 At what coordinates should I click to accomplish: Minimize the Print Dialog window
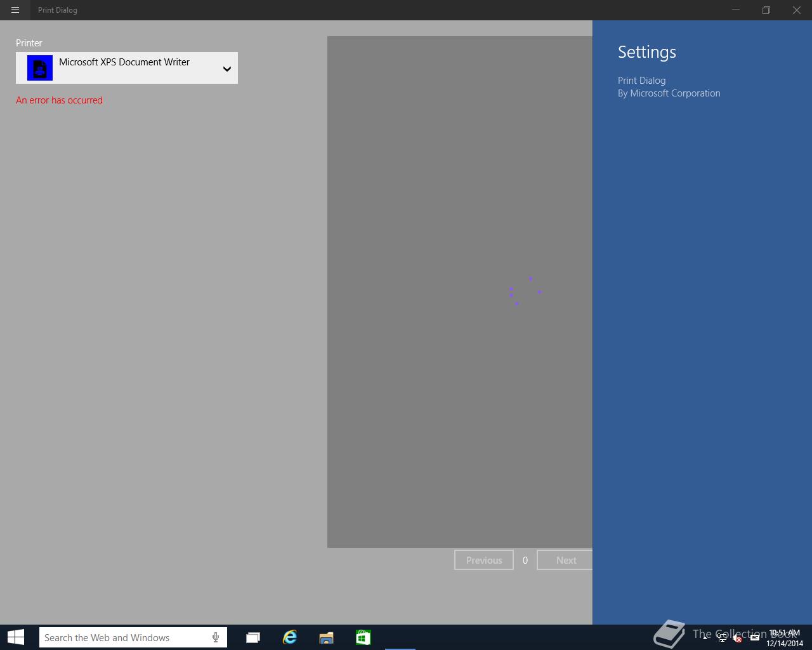point(736,10)
